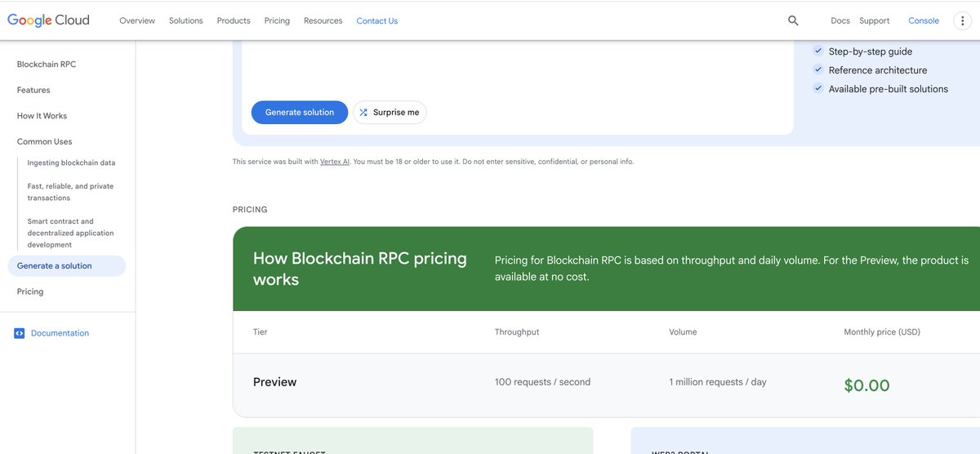Click the checkmark beside Reference architecture
Viewport: 980px width, 454px height.
click(x=818, y=69)
